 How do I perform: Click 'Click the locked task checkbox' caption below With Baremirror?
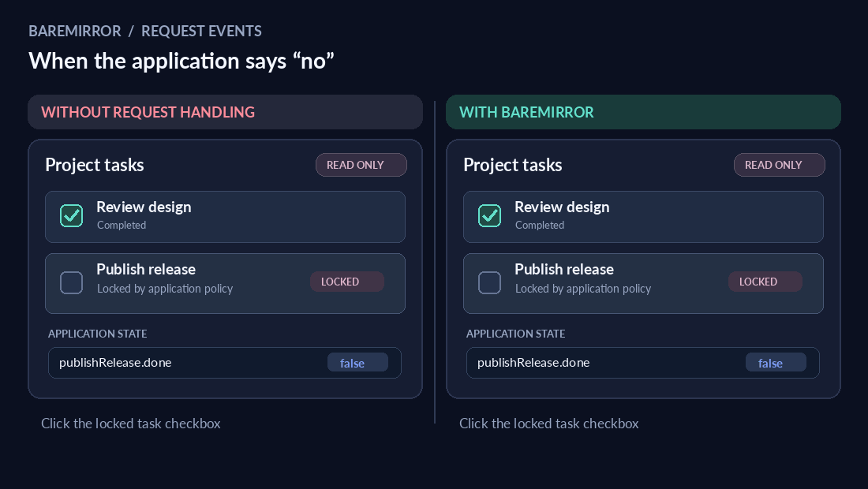tap(548, 424)
